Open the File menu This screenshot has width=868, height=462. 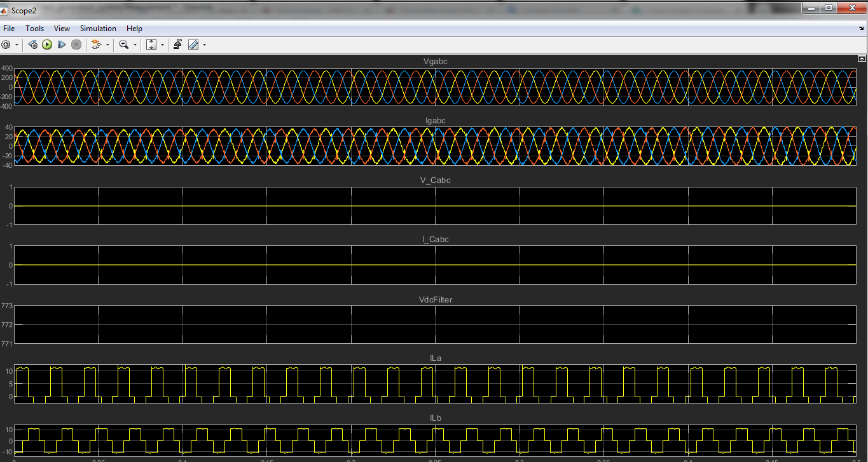pyautogui.click(x=9, y=29)
